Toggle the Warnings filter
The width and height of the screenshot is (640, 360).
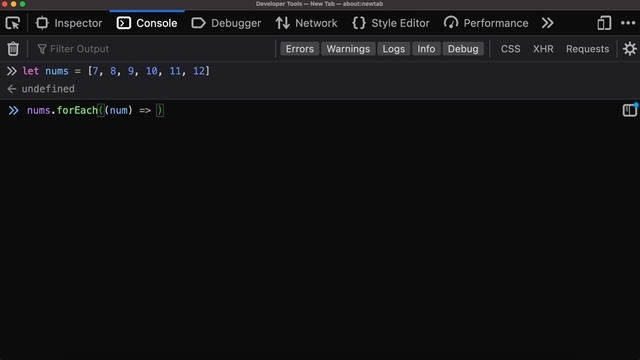coord(348,49)
